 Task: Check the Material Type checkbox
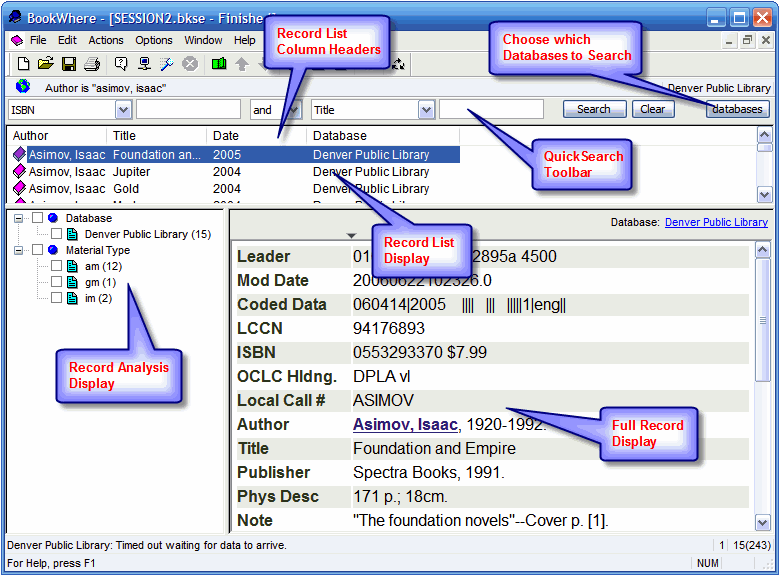point(37,250)
